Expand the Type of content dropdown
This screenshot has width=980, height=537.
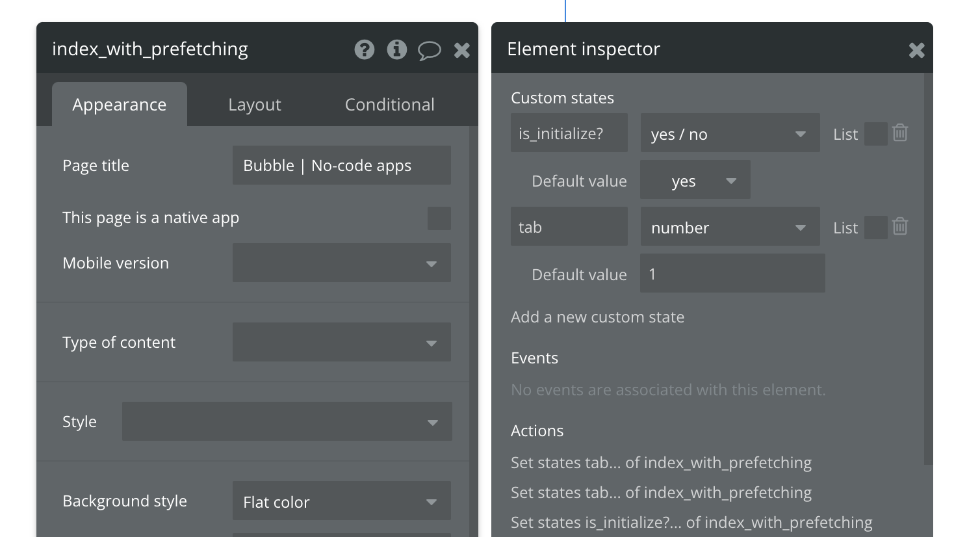tap(342, 343)
